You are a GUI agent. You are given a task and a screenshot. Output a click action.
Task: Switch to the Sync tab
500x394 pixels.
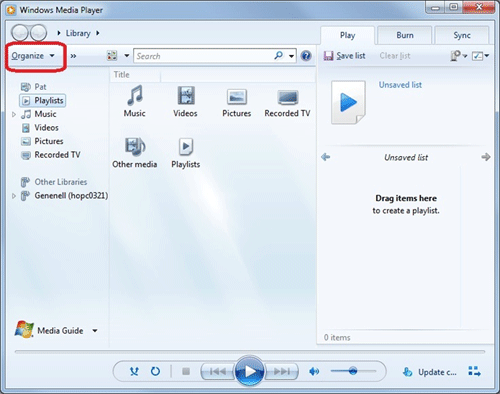462,35
